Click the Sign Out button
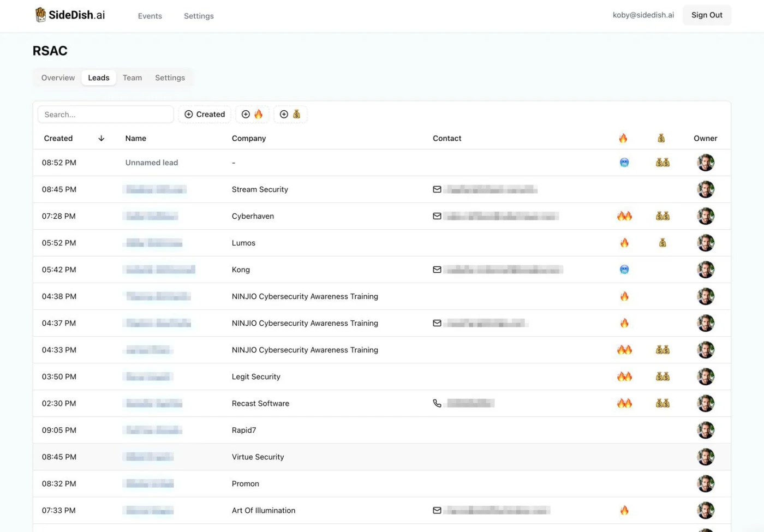 click(707, 15)
